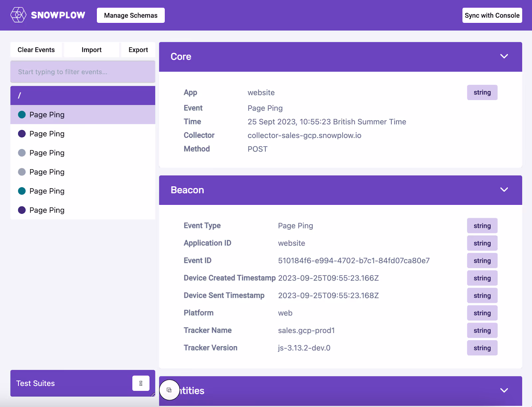This screenshot has height=407, width=532.
Task: Click Platform value web
Action: point(285,313)
